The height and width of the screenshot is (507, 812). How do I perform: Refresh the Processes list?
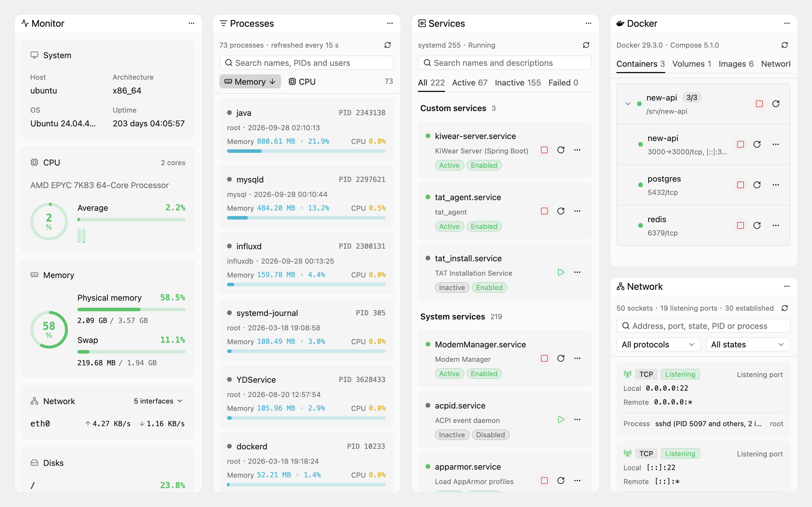click(388, 45)
